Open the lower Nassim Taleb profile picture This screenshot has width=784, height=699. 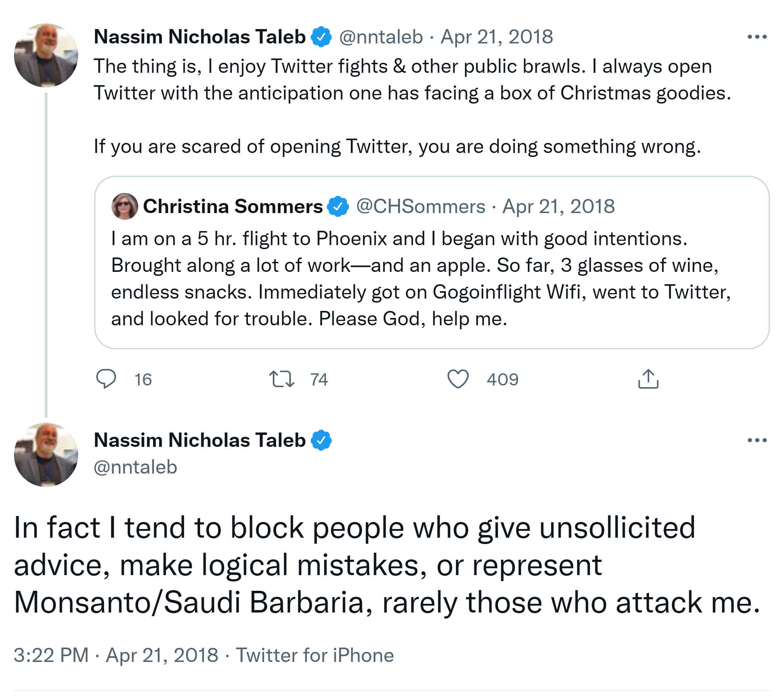point(46,455)
